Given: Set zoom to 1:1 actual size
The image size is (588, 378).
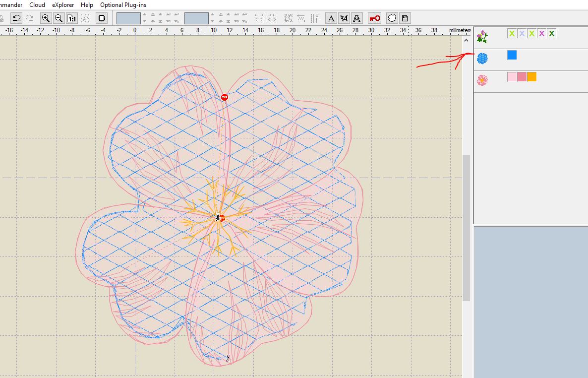Looking at the screenshot, I should 72,18.
